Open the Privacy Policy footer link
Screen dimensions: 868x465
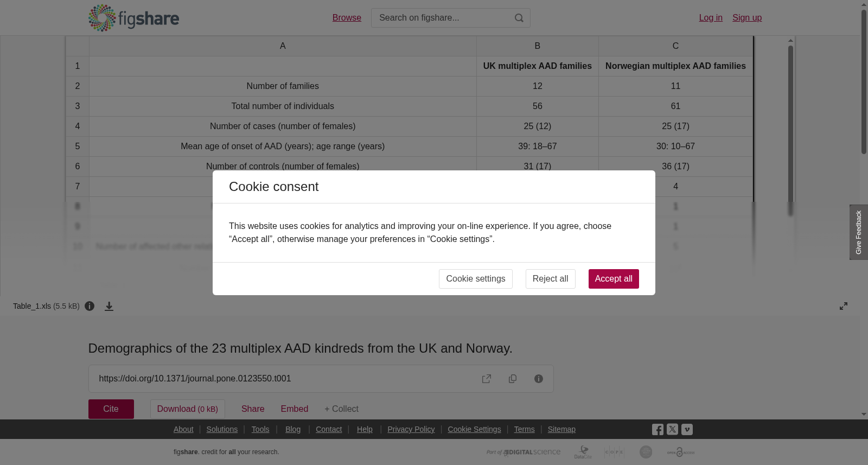pyautogui.click(x=411, y=429)
